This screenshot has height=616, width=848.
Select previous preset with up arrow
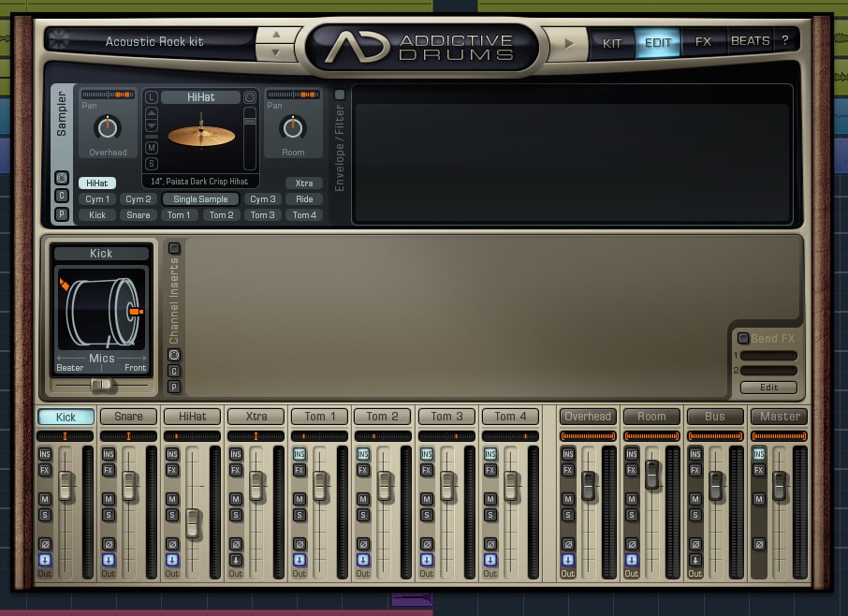[x=276, y=35]
